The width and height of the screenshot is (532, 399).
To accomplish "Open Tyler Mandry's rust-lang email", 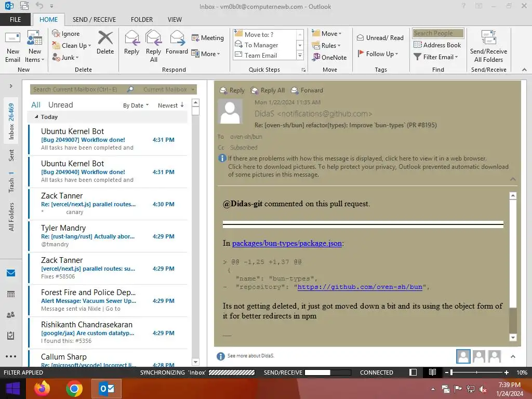I will (108, 236).
